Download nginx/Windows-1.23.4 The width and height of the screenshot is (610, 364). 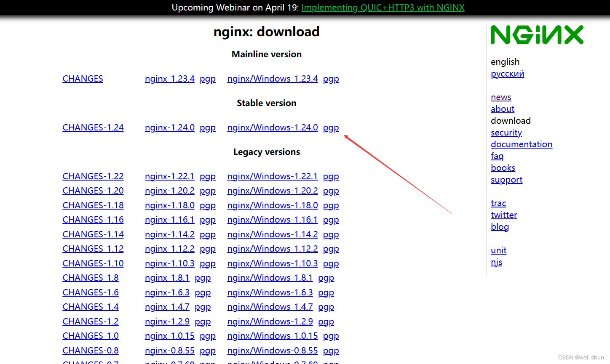(x=273, y=79)
